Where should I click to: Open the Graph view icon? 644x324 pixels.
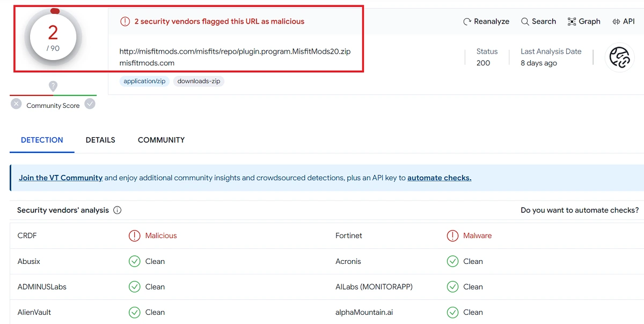(572, 21)
